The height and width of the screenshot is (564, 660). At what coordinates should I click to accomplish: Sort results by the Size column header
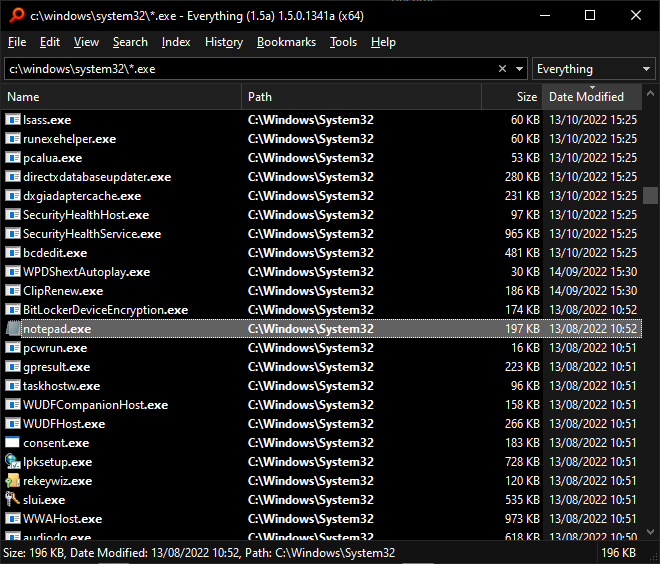[512, 97]
